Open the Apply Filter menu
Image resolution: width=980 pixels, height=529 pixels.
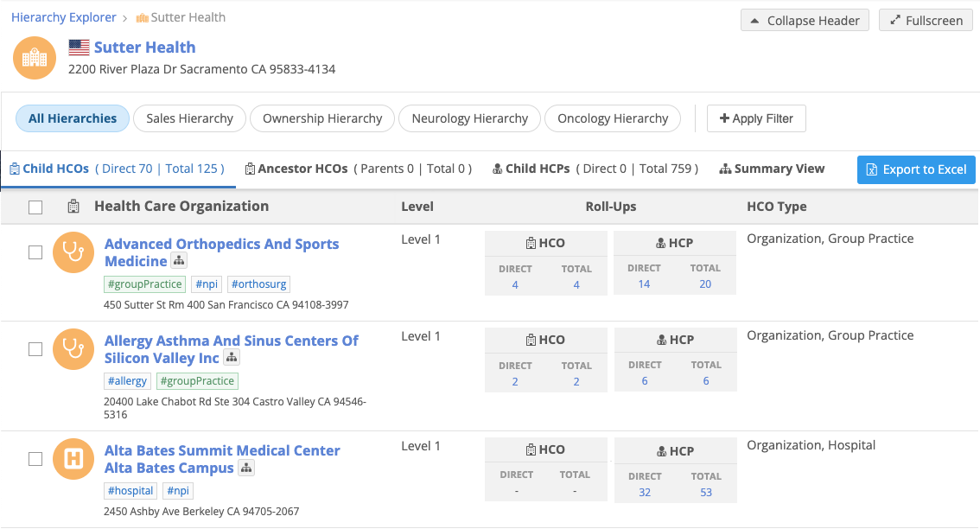pos(755,118)
